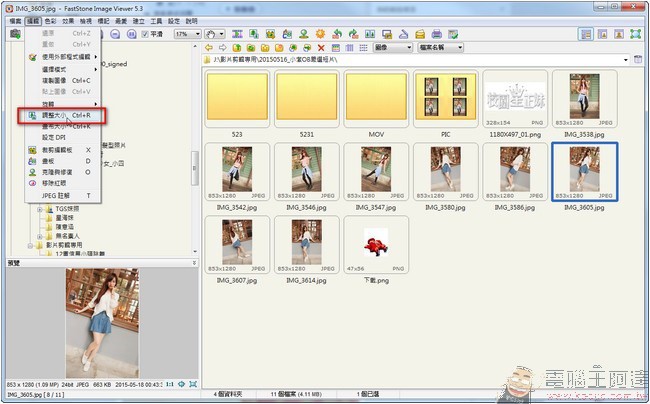Screen dimensions: 650x404
Task: Click the print toolbar icon
Action: [x=436, y=34]
